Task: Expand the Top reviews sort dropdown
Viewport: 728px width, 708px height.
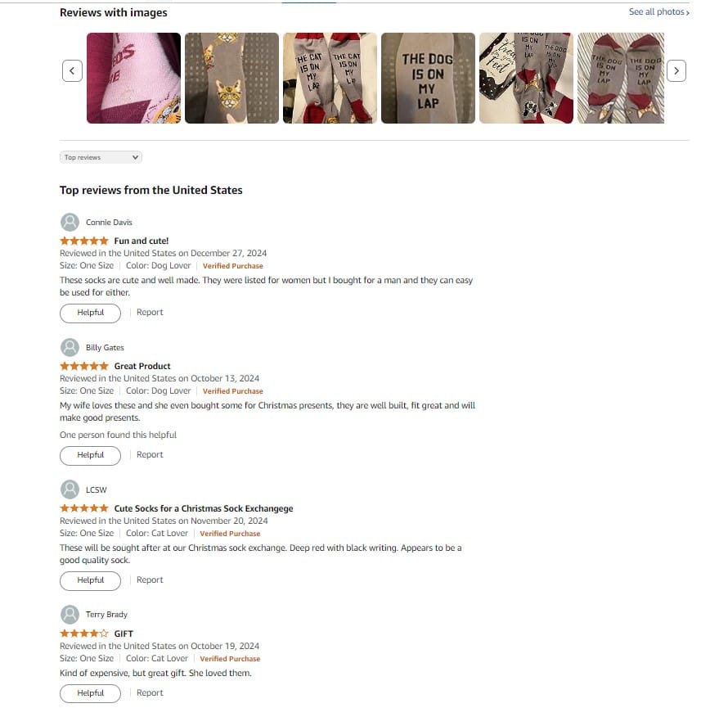Action: coord(101,157)
